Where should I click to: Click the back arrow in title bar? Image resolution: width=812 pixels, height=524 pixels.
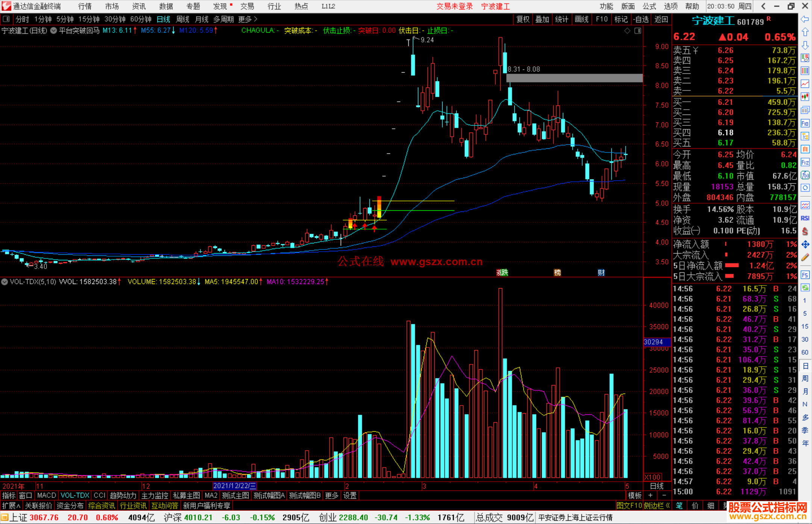763,6
